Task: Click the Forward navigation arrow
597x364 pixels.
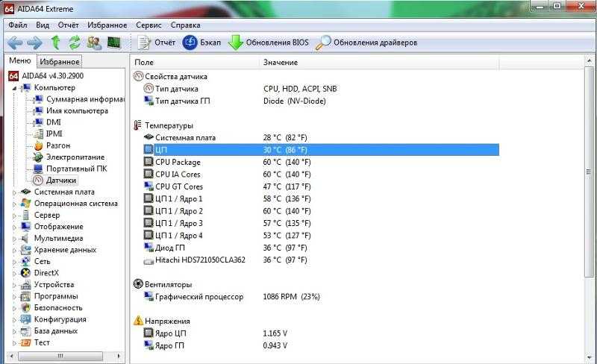Action: pos(34,43)
